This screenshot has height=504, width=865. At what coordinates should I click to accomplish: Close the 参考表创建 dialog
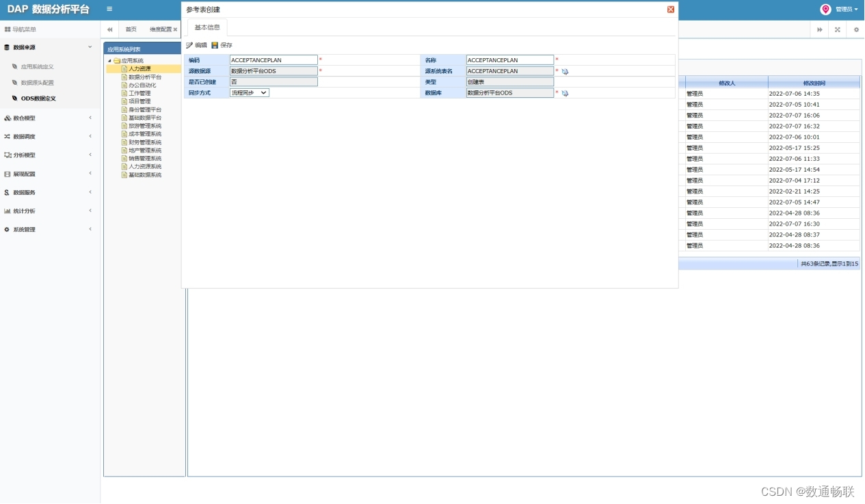coord(671,10)
